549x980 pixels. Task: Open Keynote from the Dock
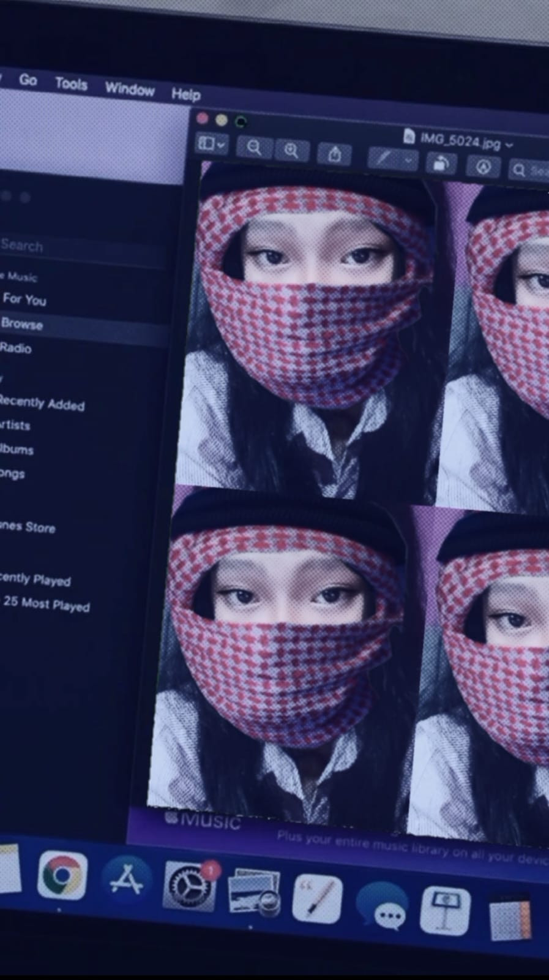pos(445,910)
